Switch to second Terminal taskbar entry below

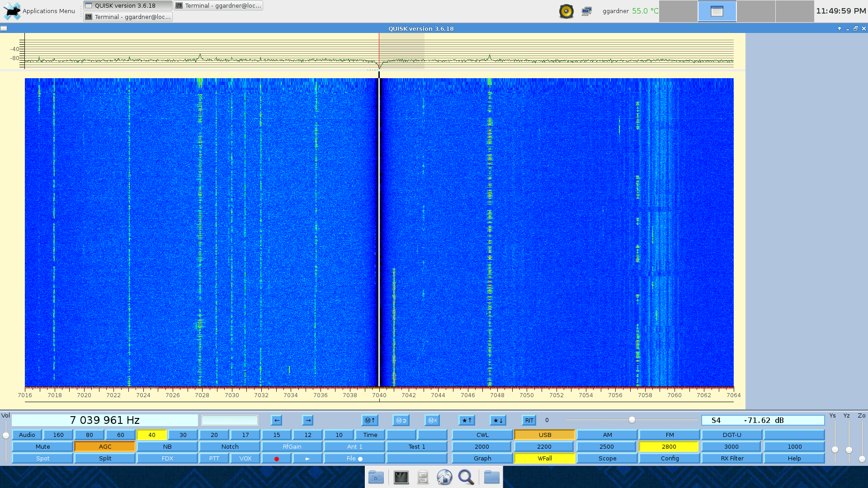128,17
